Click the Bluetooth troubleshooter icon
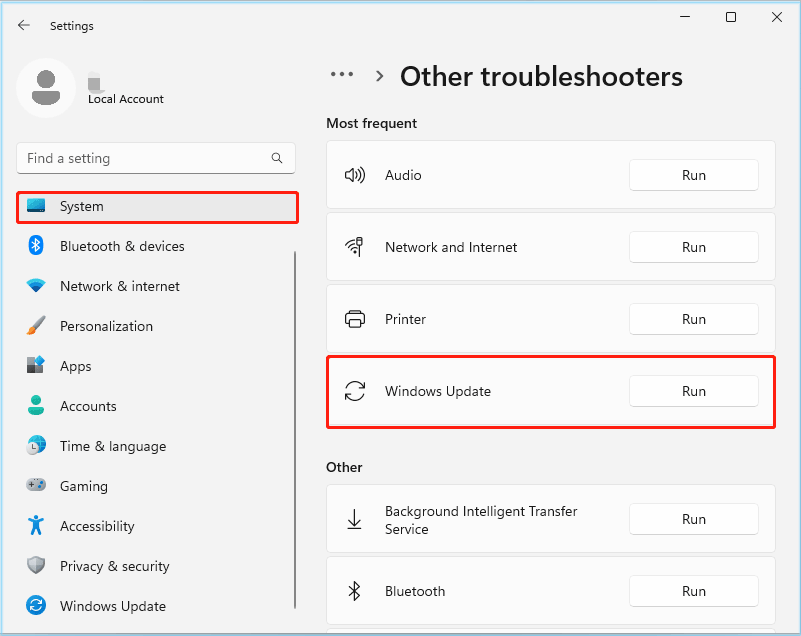The image size is (801, 636). 355,590
